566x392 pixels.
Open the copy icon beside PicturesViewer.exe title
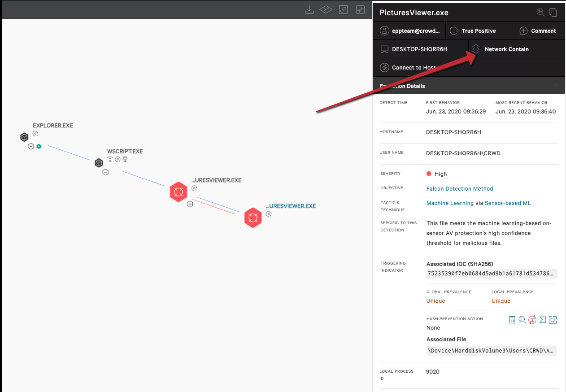click(553, 13)
